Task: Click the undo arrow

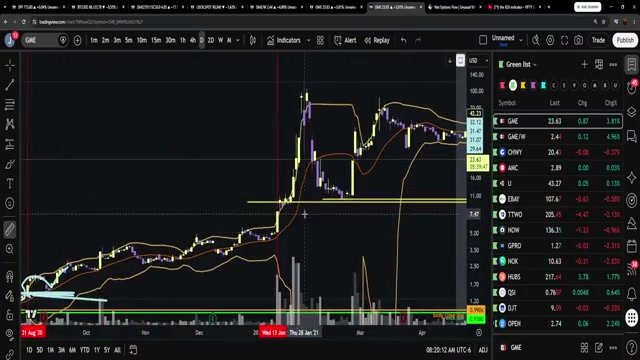Action: click(403, 40)
